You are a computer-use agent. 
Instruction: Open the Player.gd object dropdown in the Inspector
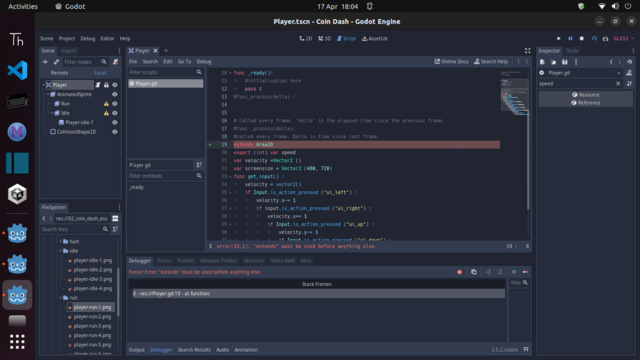click(580, 73)
